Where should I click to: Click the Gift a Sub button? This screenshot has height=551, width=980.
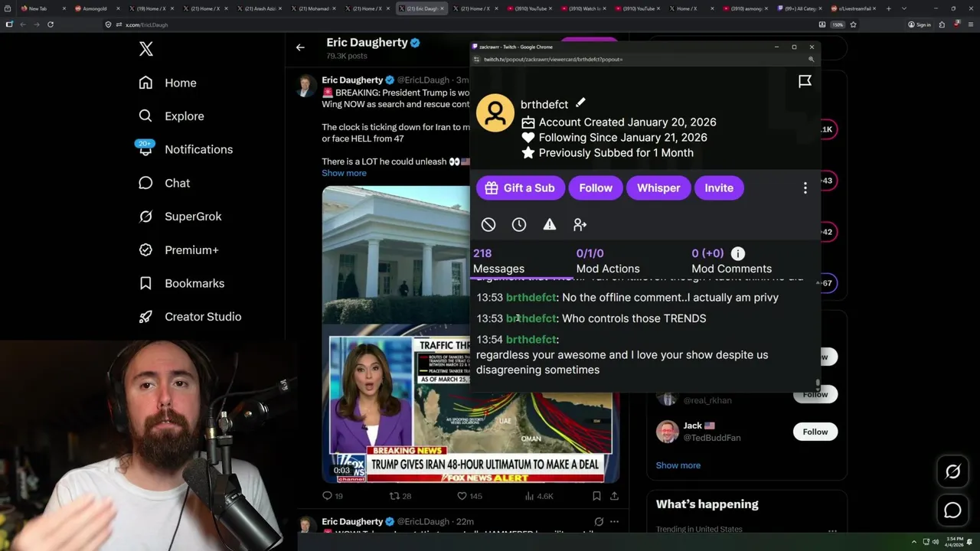click(521, 187)
